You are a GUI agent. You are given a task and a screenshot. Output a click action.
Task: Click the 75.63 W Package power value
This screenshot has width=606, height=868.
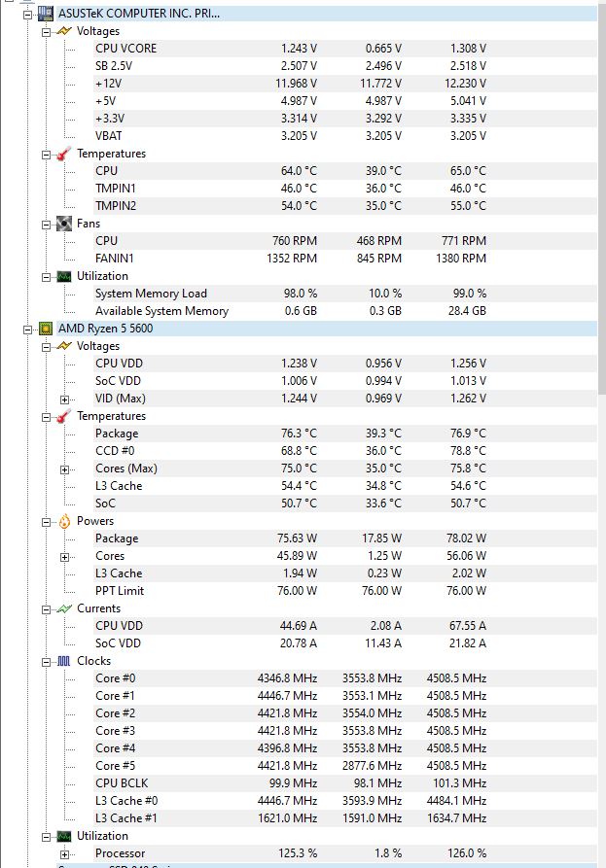point(298,538)
